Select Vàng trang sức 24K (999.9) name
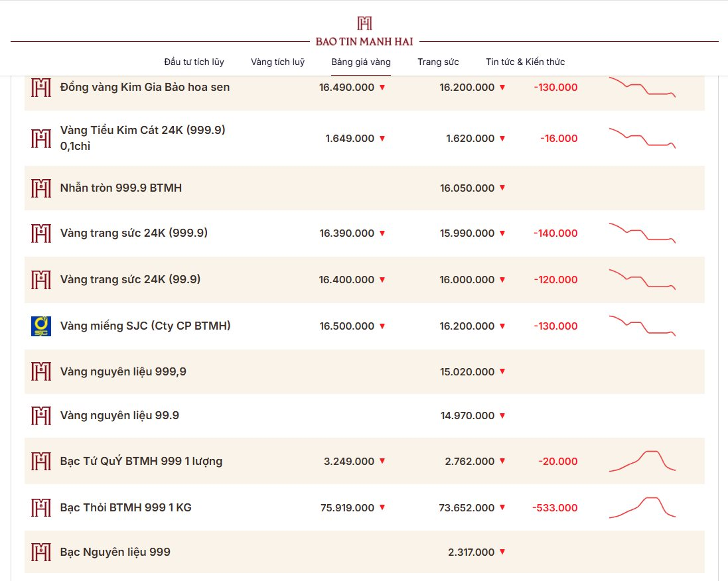The width and height of the screenshot is (728, 581). pyautogui.click(x=133, y=233)
